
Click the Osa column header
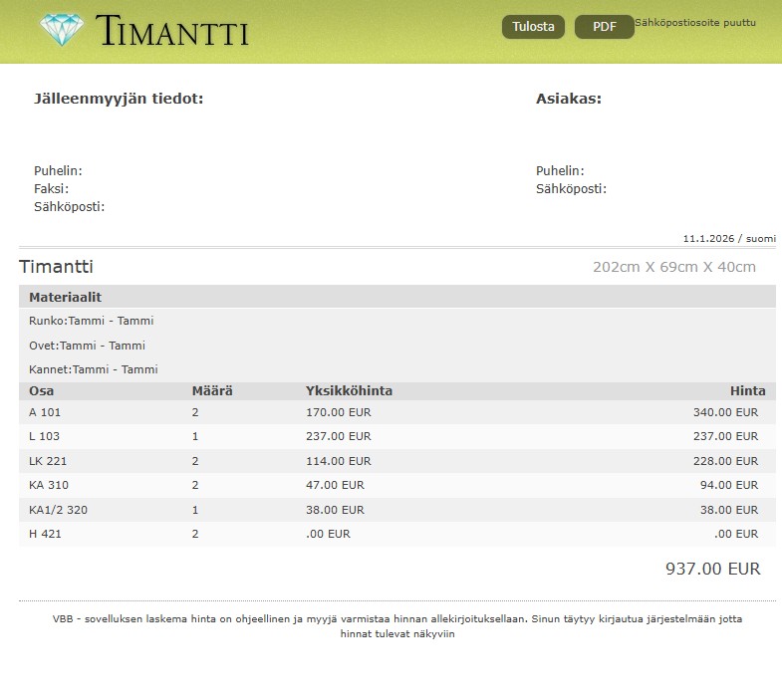[41, 391]
